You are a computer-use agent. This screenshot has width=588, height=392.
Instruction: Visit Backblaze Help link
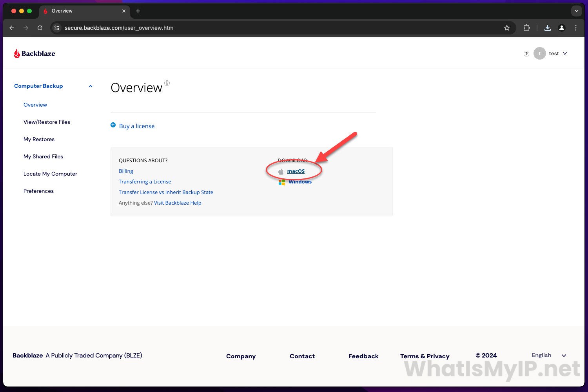click(x=178, y=203)
